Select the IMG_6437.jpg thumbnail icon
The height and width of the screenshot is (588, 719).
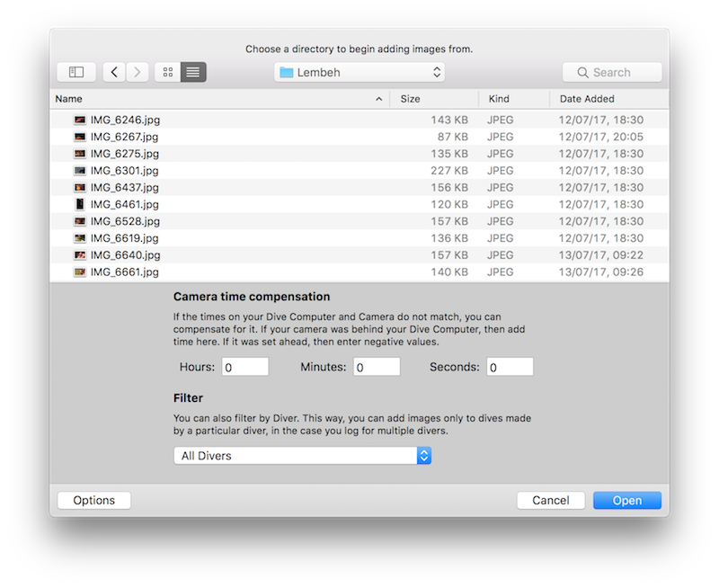tap(80, 188)
